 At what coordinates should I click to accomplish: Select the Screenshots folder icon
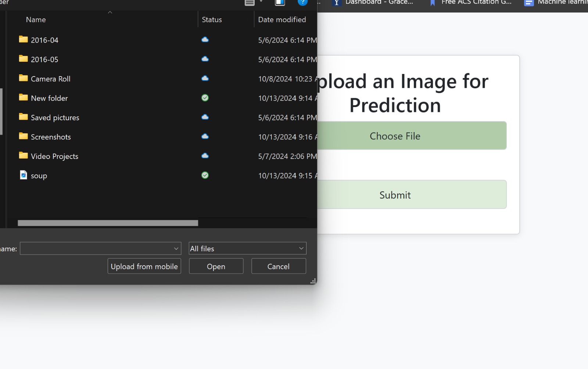click(24, 136)
